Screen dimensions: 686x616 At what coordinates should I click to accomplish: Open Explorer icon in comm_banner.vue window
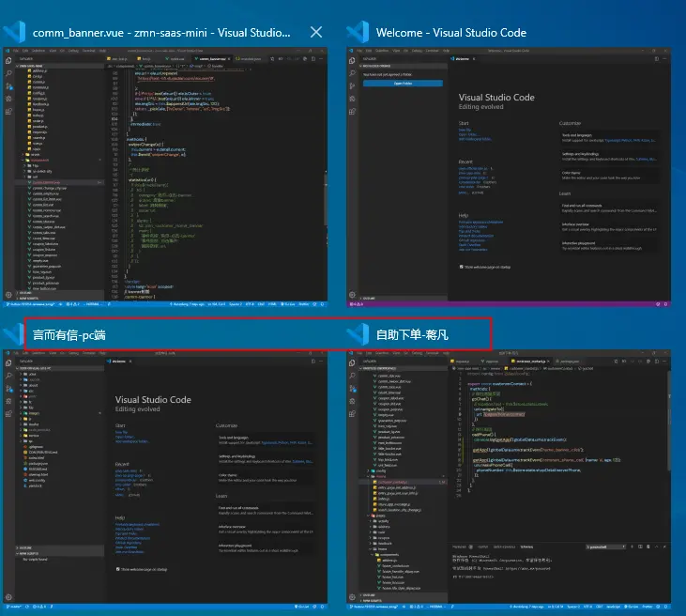tap(8, 61)
